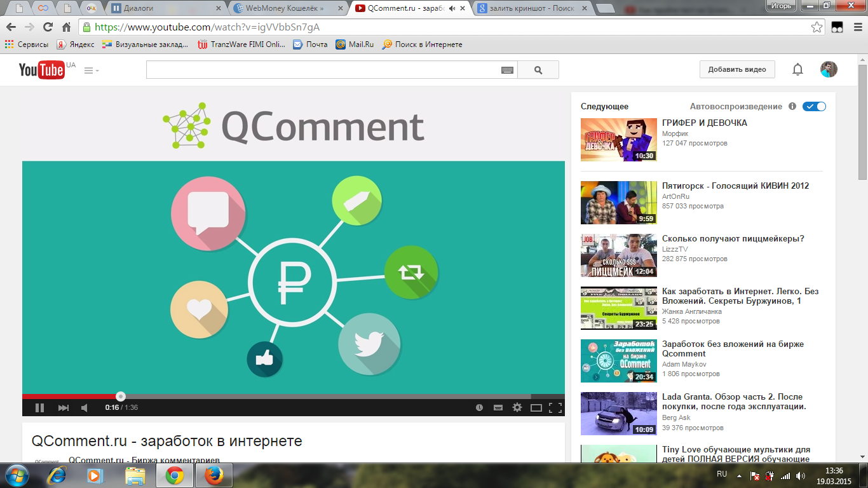Open Поиск в Интернете bookmark
This screenshot has width=868, height=488.
point(422,44)
